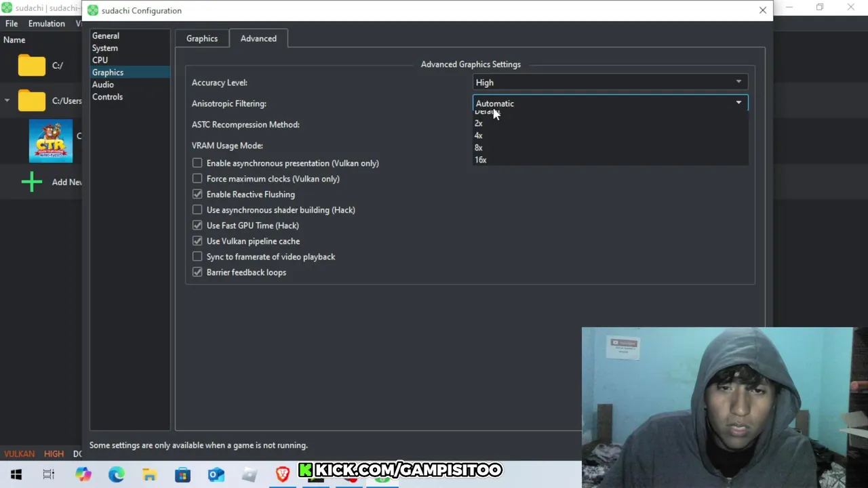Select System in the settings sidebar
Image resolution: width=868 pixels, height=488 pixels.
click(130, 48)
